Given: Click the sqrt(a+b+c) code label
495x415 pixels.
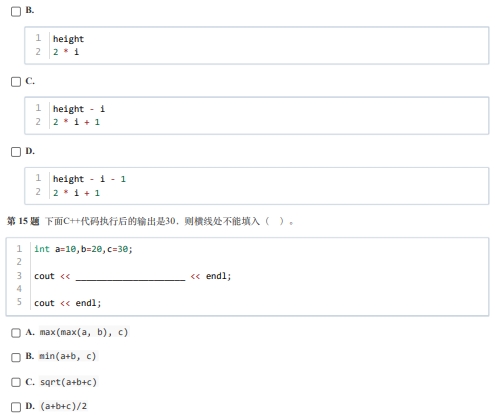Looking at the screenshot, I should click(x=68, y=382).
